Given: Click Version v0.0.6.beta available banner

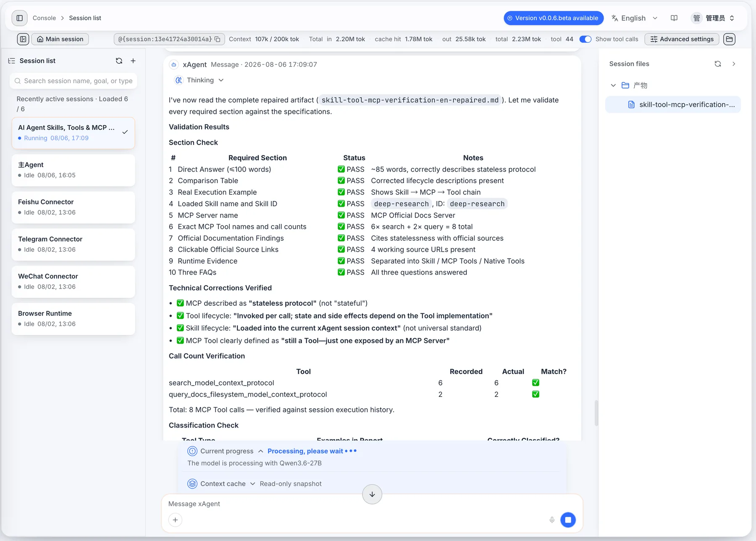Looking at the screenshot, I should pos(554,18).
